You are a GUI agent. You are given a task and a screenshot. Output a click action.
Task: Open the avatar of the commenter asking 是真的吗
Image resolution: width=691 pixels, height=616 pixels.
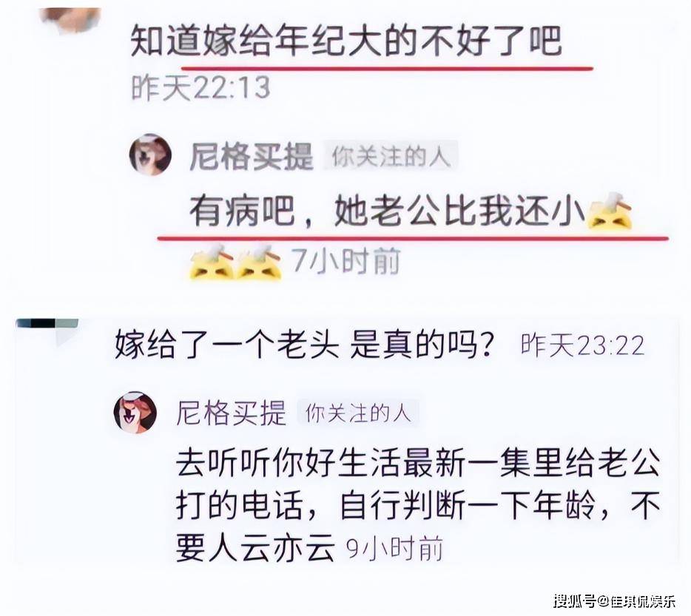coord(47,331)
